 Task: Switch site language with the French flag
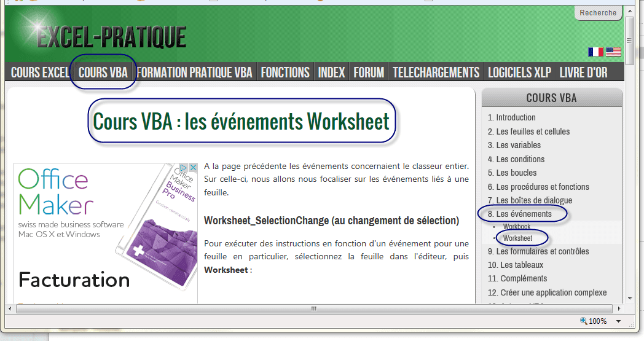595,52
